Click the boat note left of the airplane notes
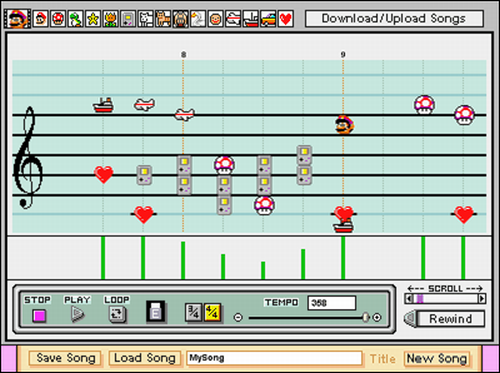 click(103, 105)
